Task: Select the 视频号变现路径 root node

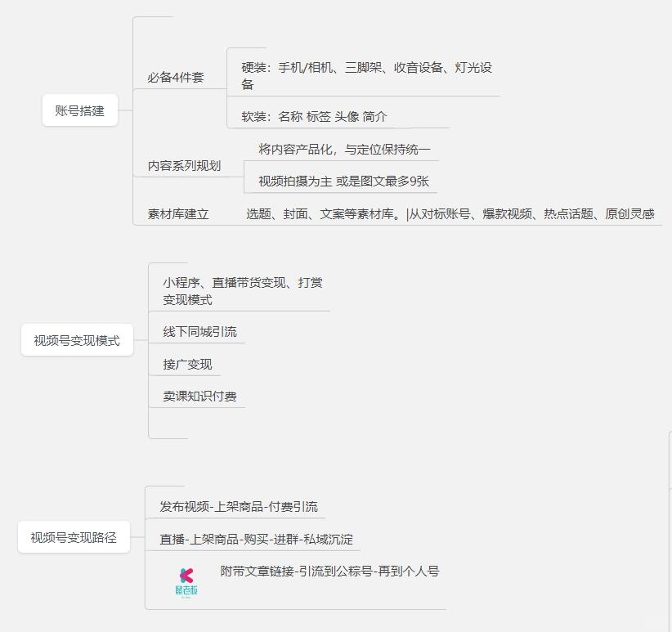Action: point(74,537)
